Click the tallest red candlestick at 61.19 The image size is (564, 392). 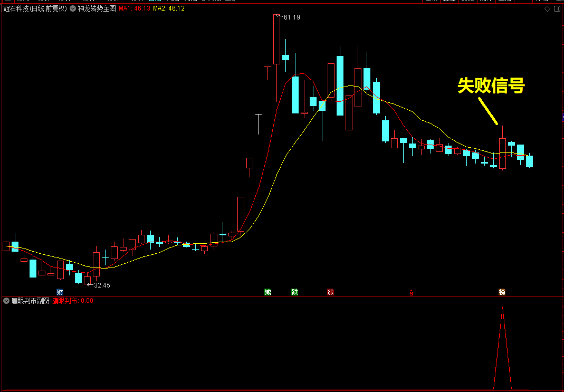tap(276, 40)
